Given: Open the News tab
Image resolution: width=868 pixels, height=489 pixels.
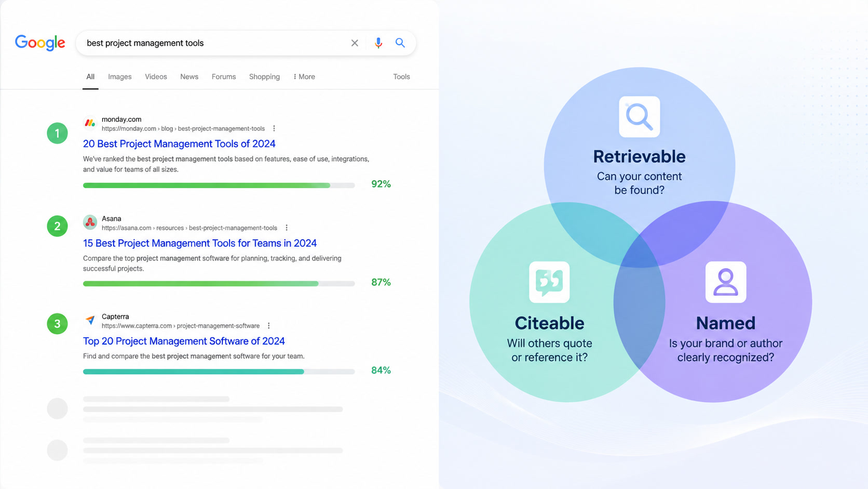Looking at the screenshot, I should (189, 77).
